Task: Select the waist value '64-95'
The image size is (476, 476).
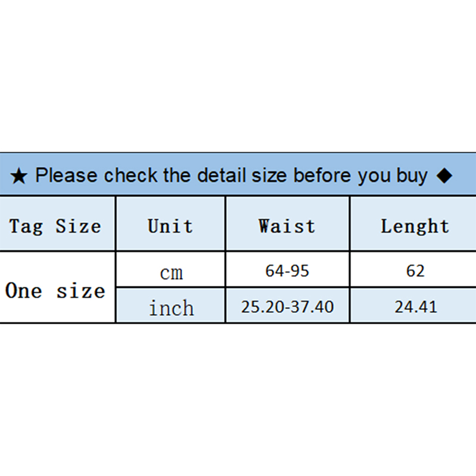Action: (287, 271)
